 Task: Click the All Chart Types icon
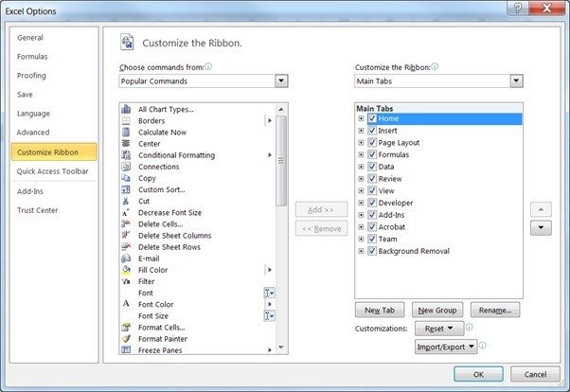126,109
